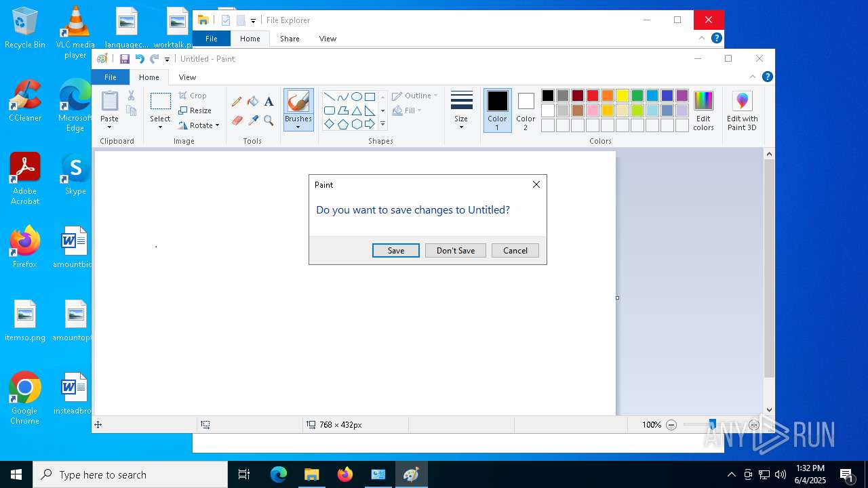Screen dimensions: 868x488
Task: Select Paint's Home tab
Action: click(149, 77)
